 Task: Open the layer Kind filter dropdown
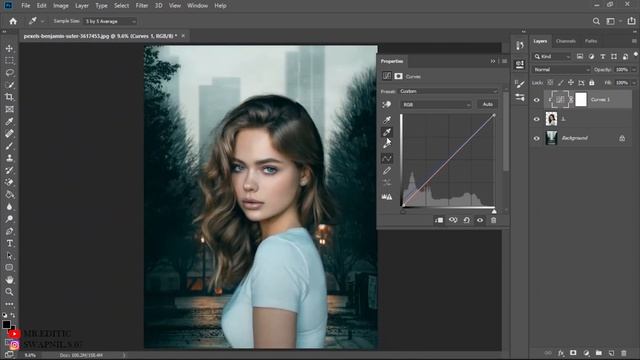click(x=552, y=57)
